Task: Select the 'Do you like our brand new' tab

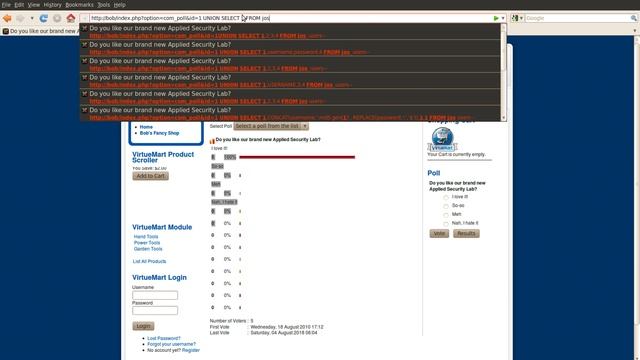Action: point(40,31)
